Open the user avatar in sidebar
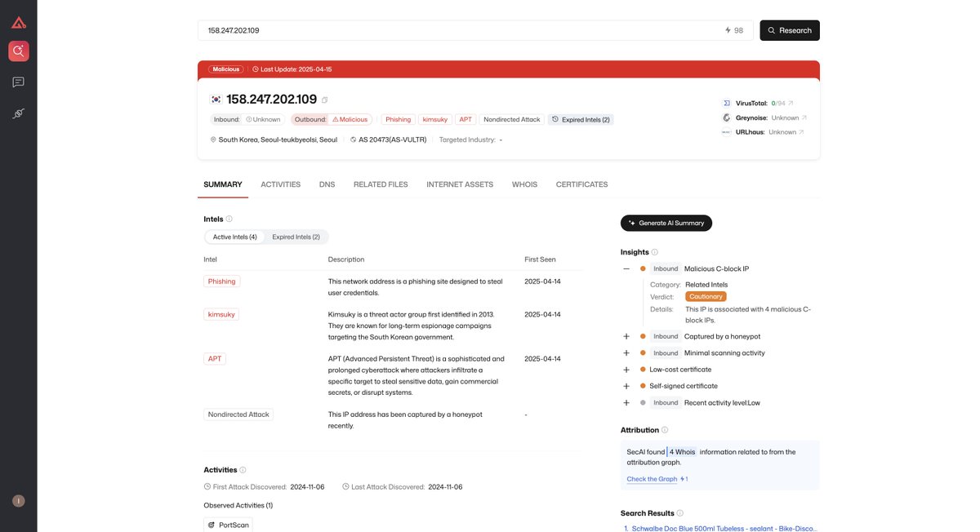The width and height of the screenshot is (980, 532). 18,501
